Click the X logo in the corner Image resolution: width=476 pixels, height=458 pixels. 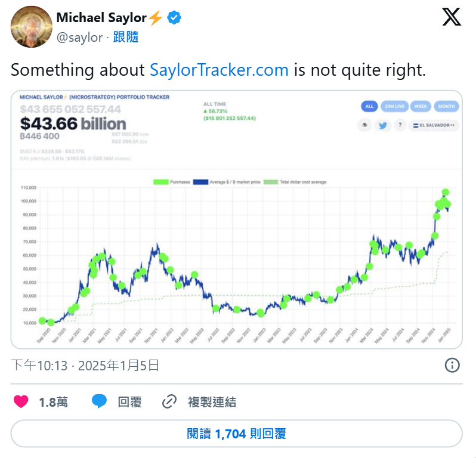[452, 18]
